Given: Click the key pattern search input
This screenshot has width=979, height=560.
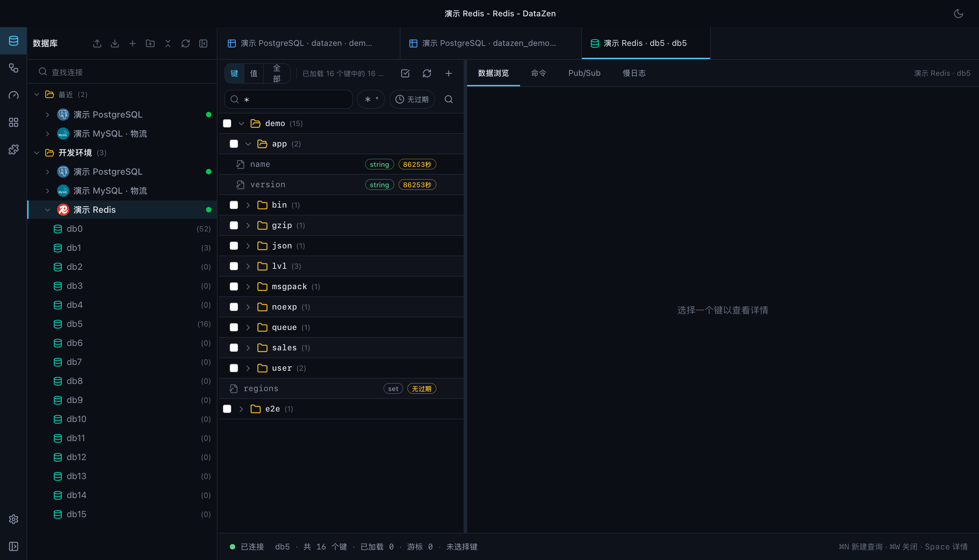Looking at the screenshot, I should click(x=289, y=100).
